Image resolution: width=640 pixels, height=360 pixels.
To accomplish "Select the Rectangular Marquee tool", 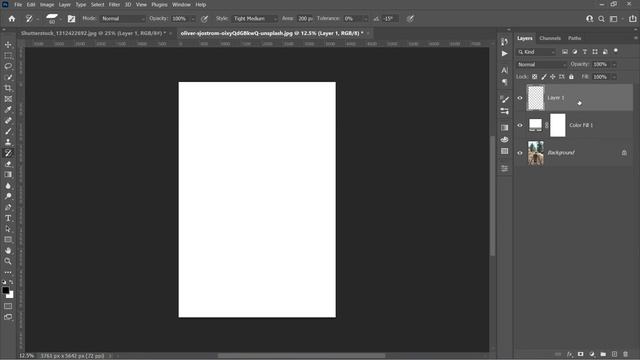I will [x=8, y=56].
